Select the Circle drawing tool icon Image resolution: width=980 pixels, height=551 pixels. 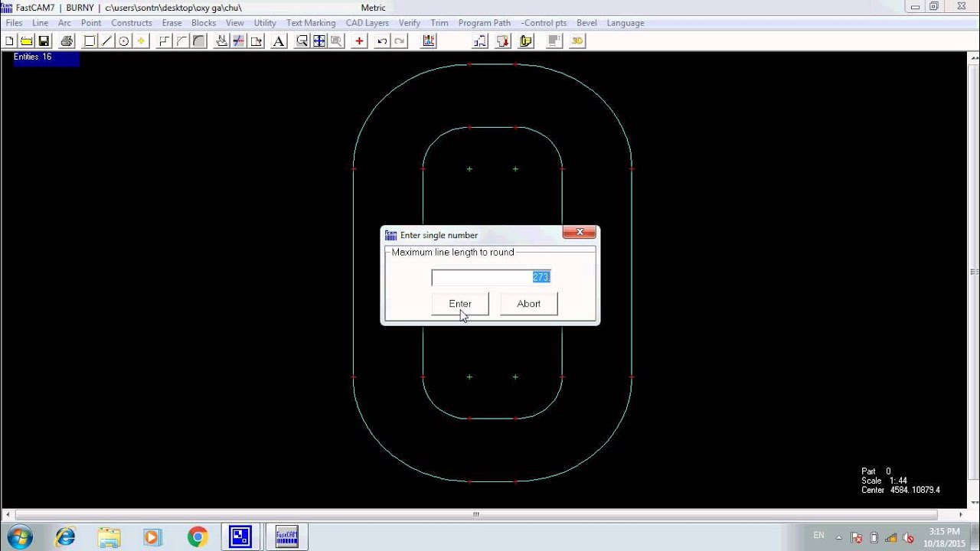pyautogui.click(x=124, y=41)
